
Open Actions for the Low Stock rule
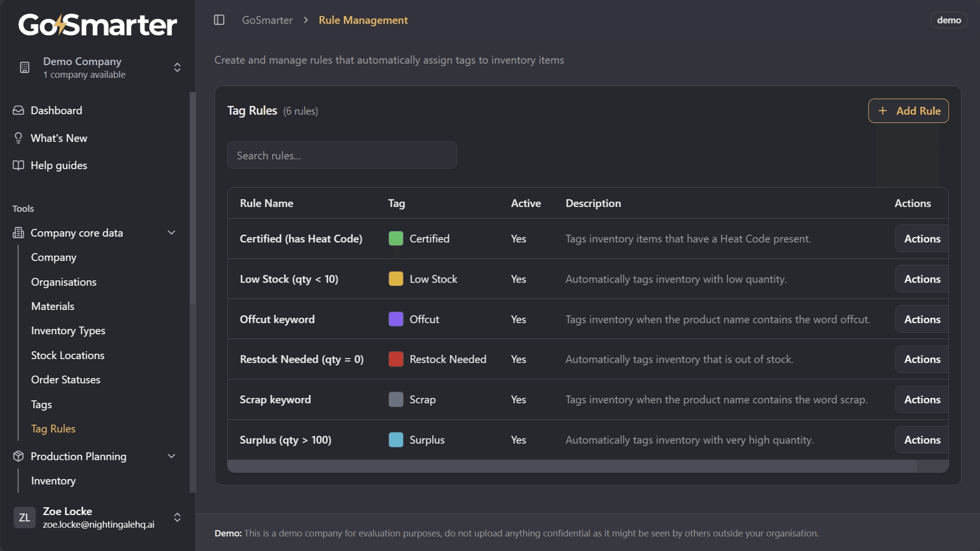pyautogui.click(x=922, y=279)
